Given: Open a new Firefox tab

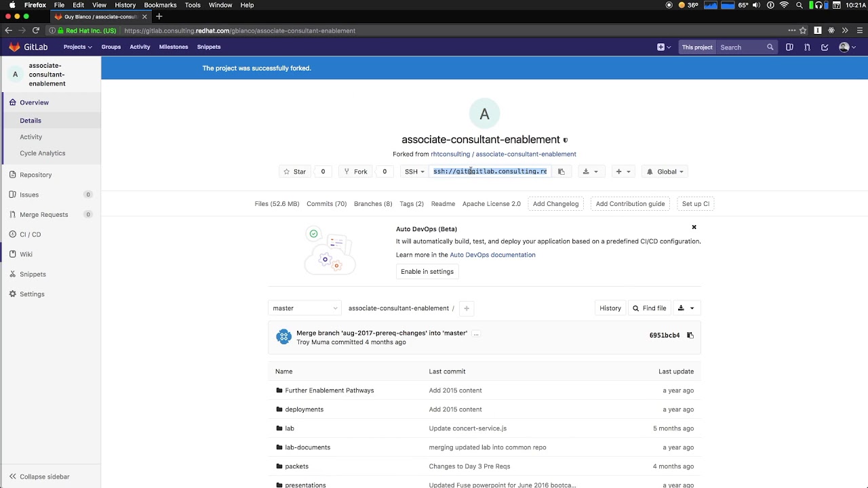Looking at the screenshot, I should coord(159,16).
